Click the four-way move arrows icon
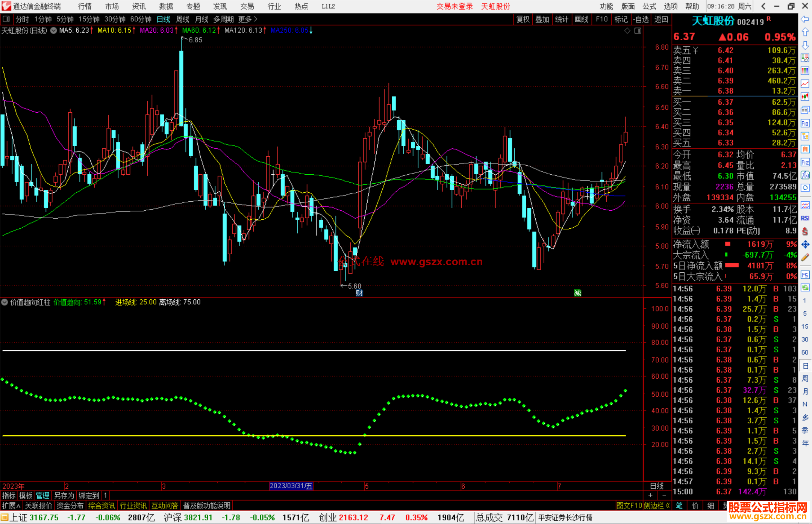This screenshot has height=524, width=812. tap(805, 245)
